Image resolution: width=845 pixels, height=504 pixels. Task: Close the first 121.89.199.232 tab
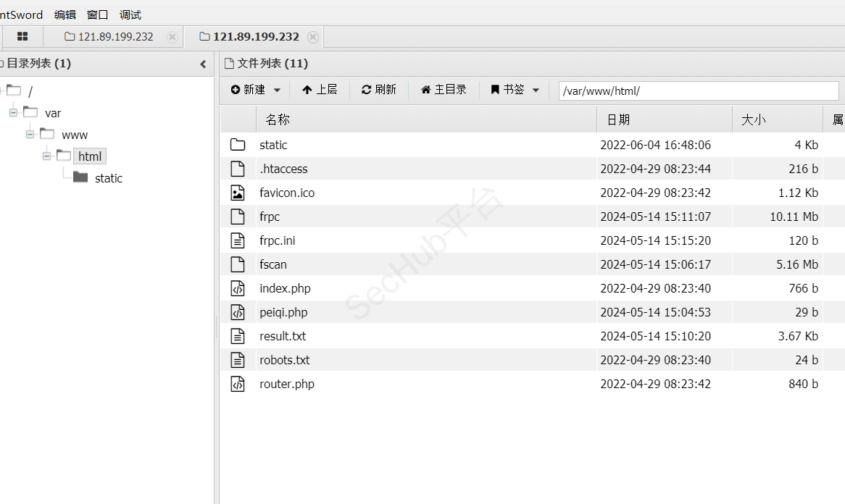172,37
